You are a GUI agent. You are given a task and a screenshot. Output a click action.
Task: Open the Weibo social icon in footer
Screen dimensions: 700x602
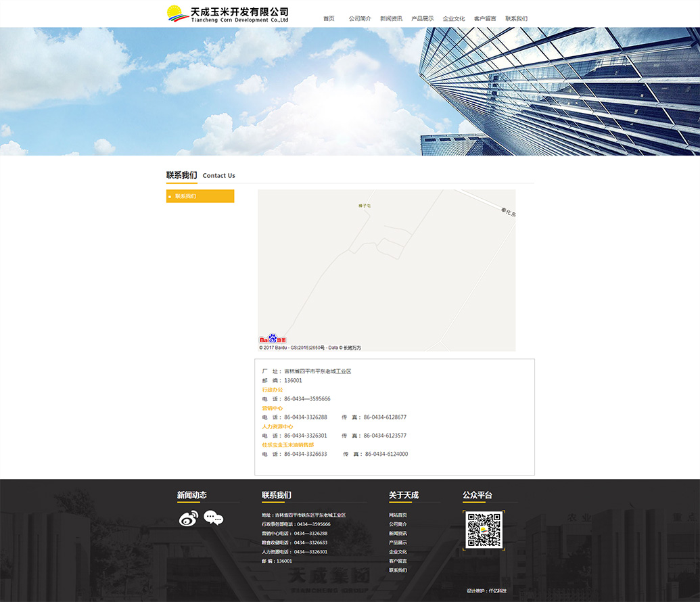pyautogui.click(x=188, y=519)
